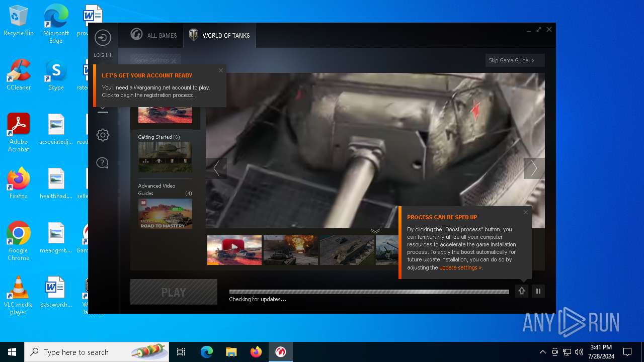Select the passwordr Word document on desktop
This screenshot has width=644, height=362.
tap(56, 292)
